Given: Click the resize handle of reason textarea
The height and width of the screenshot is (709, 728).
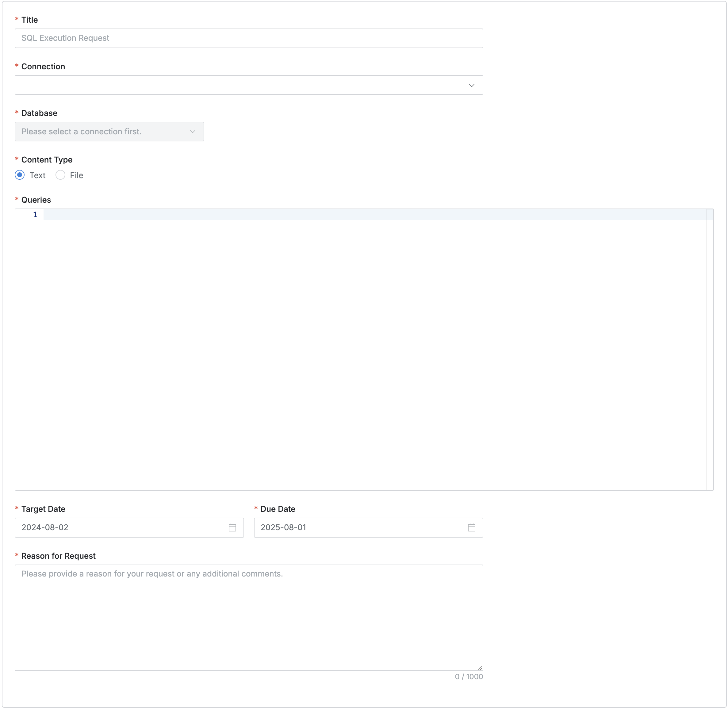Looking at the screenshot, I should click(480, 668).
